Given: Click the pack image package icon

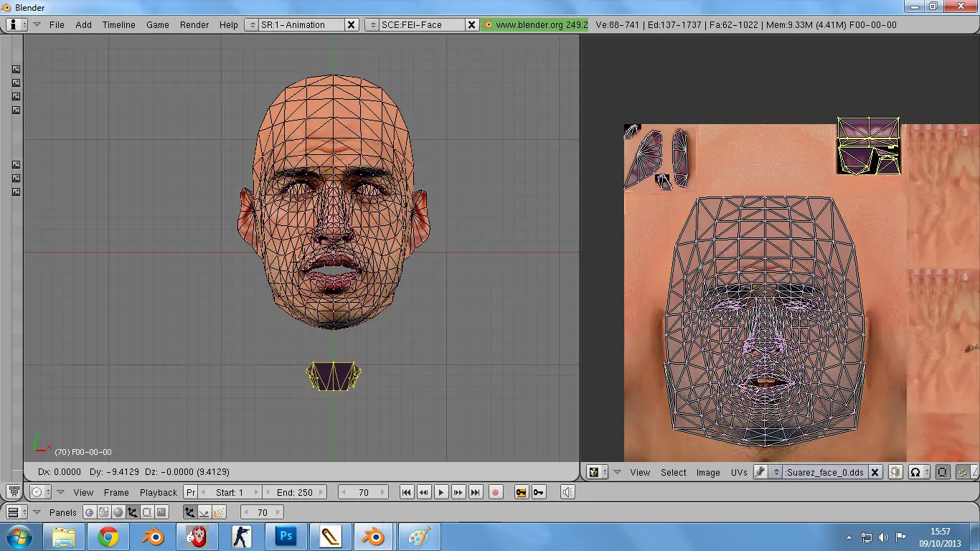Looking at the screenshot, I should point(895,472).
